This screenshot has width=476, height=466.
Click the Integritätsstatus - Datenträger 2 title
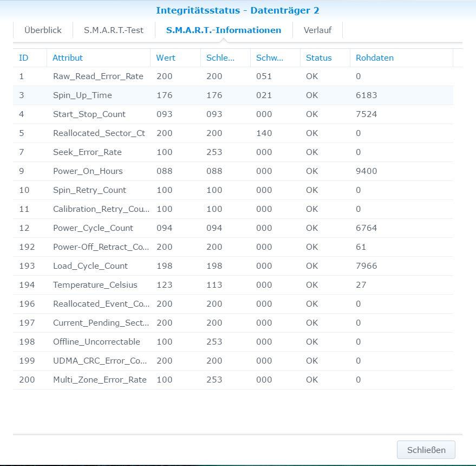coord(238,10)
